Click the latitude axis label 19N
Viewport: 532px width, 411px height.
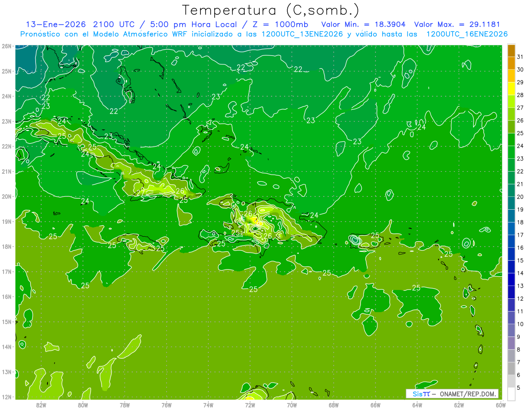[7, 222]
